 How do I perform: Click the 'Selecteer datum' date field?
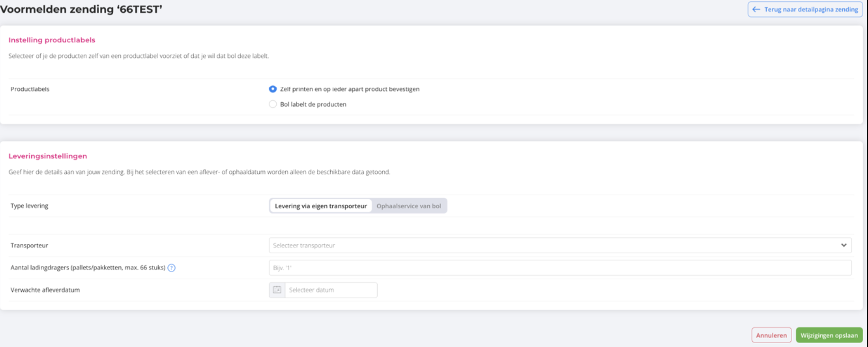click(331, 290)
